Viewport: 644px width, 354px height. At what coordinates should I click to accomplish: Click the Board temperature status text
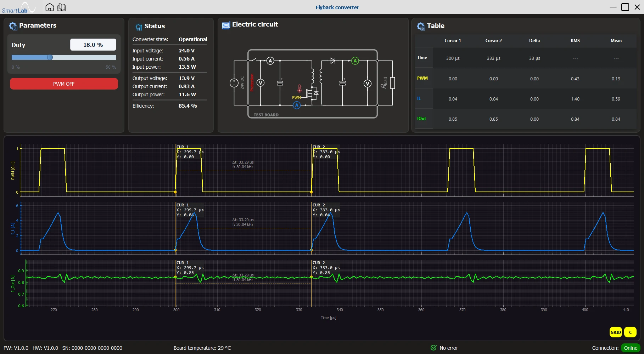point(202,348)
